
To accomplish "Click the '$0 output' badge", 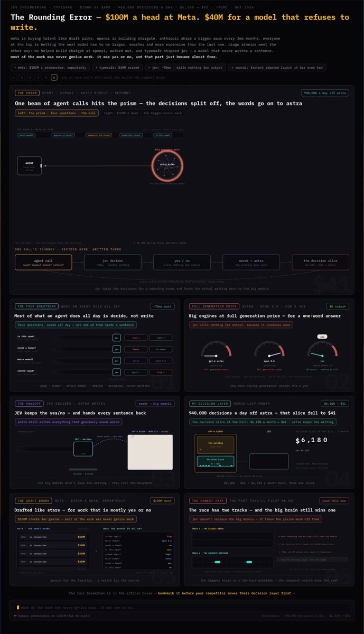I will (x=337, y=306).
